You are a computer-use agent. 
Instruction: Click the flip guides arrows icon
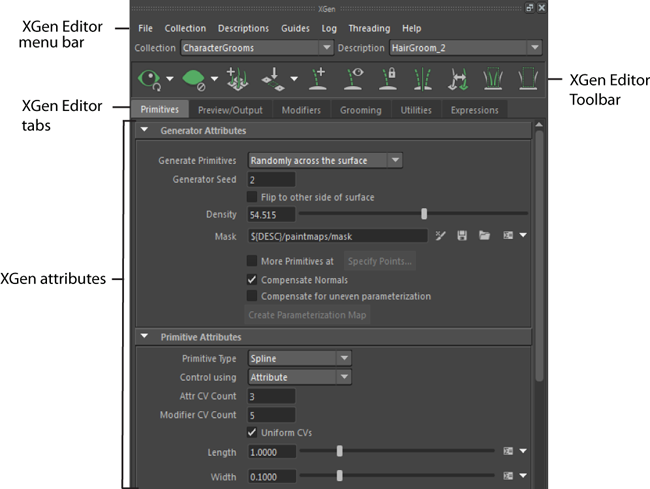[458, 79]
